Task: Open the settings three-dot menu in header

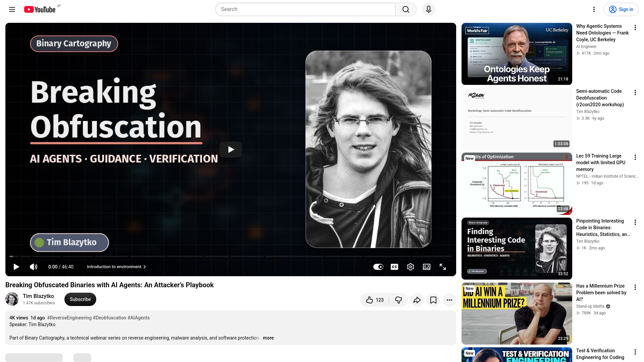Action: [594, 9]
